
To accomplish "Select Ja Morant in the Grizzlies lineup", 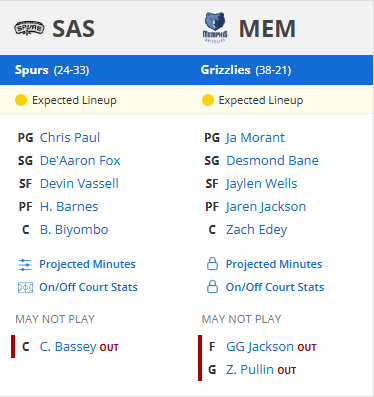I will click(x=255, y=138).
